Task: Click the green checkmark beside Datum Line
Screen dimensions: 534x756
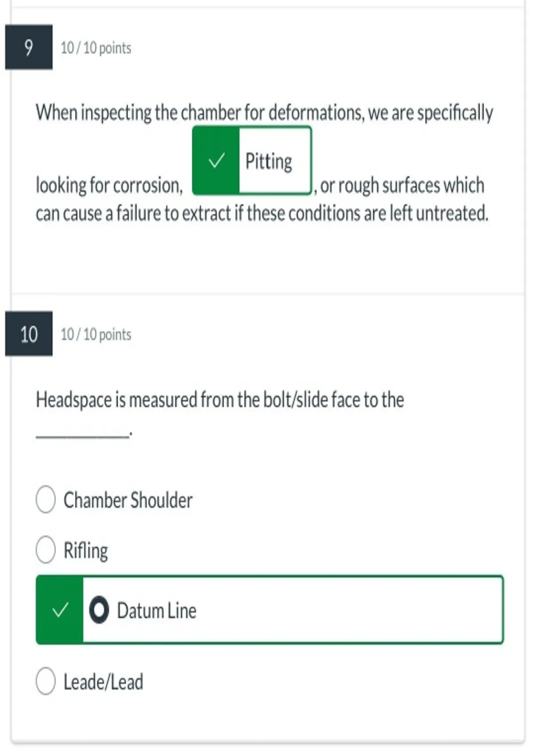Action: point(60,610)
